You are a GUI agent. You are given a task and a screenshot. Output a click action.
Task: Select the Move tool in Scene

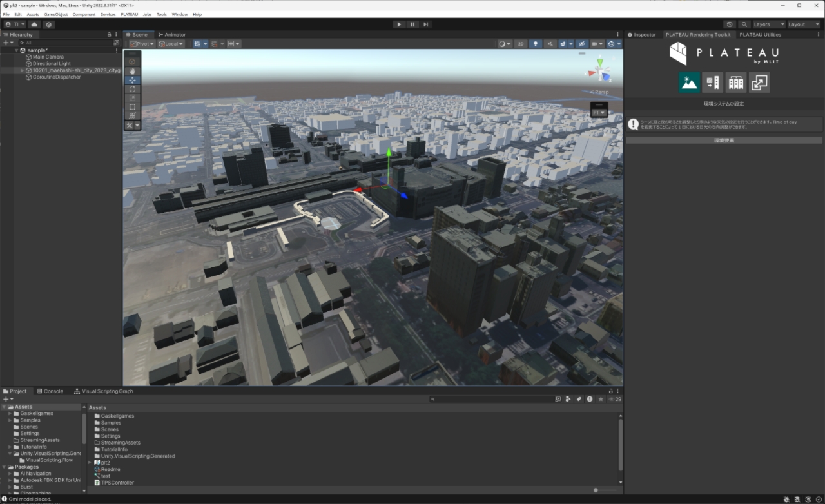132,80
